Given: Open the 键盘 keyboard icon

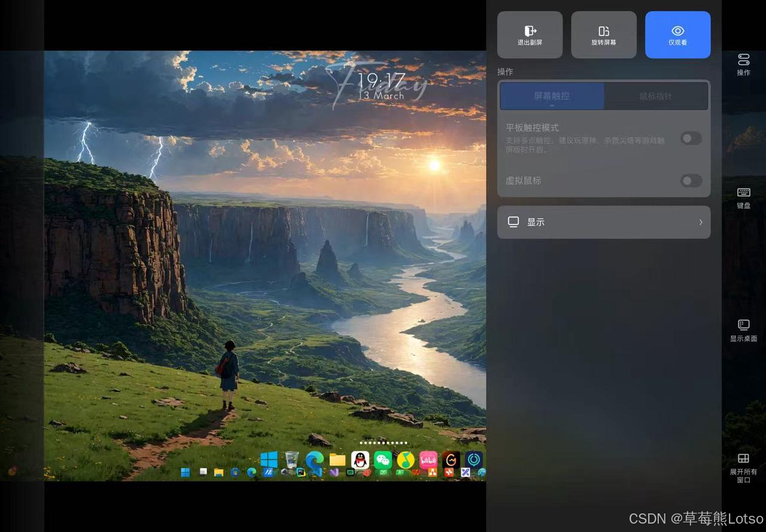Looking at the screenshot, I should coord(743,197).
